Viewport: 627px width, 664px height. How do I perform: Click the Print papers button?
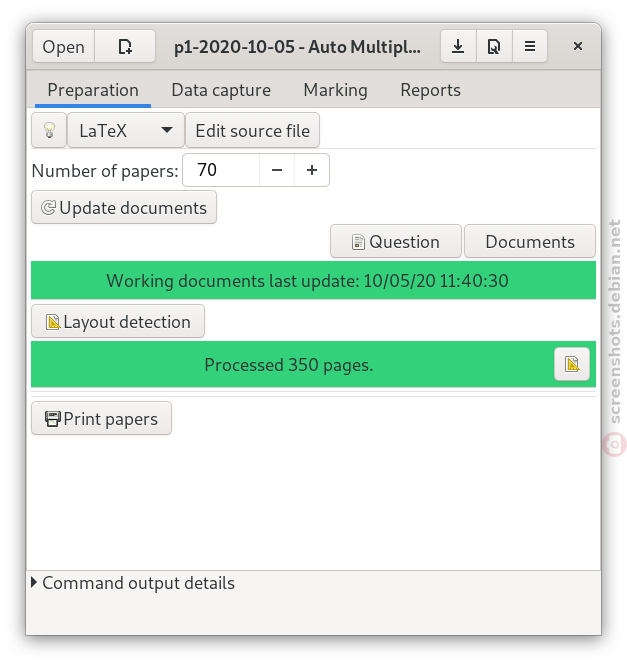point(101,418)
